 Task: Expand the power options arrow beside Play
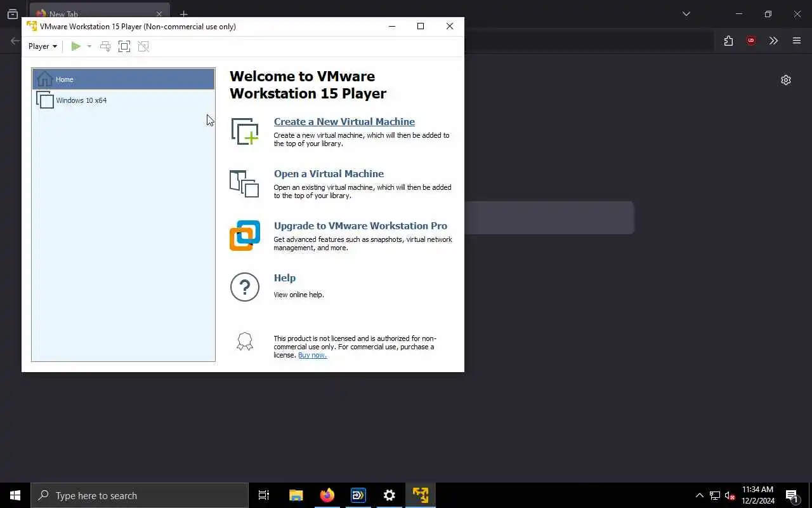(x=89, y=46)
